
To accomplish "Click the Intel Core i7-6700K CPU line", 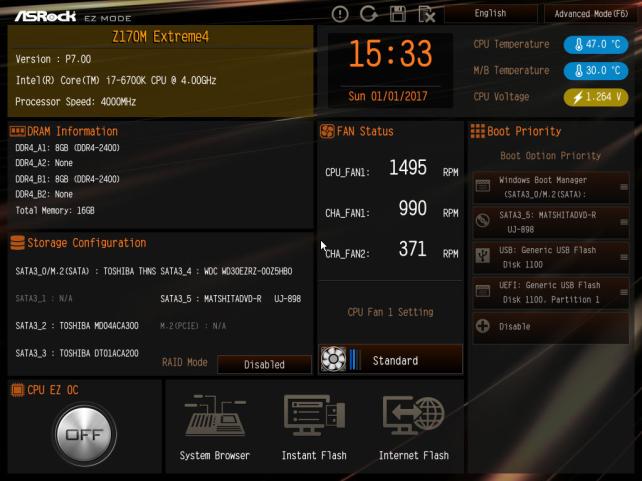I will tap(116, 80).
